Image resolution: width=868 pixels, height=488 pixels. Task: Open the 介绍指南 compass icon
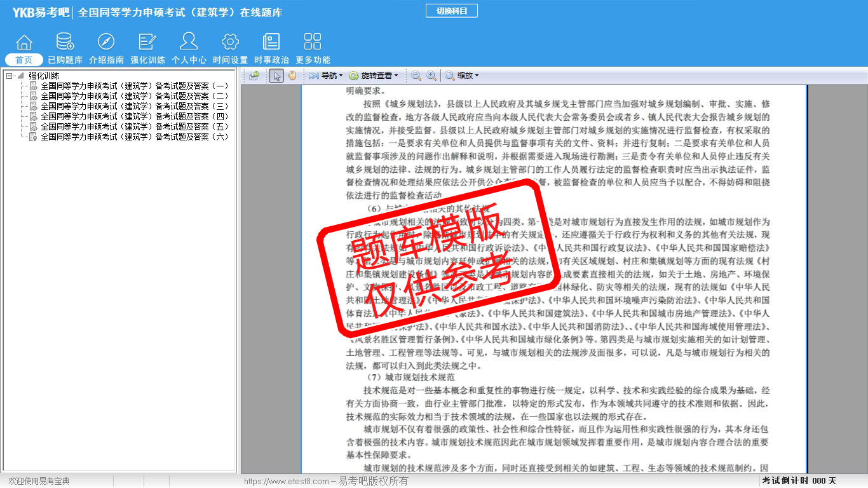pyautogui.click(x=106, y=43)
